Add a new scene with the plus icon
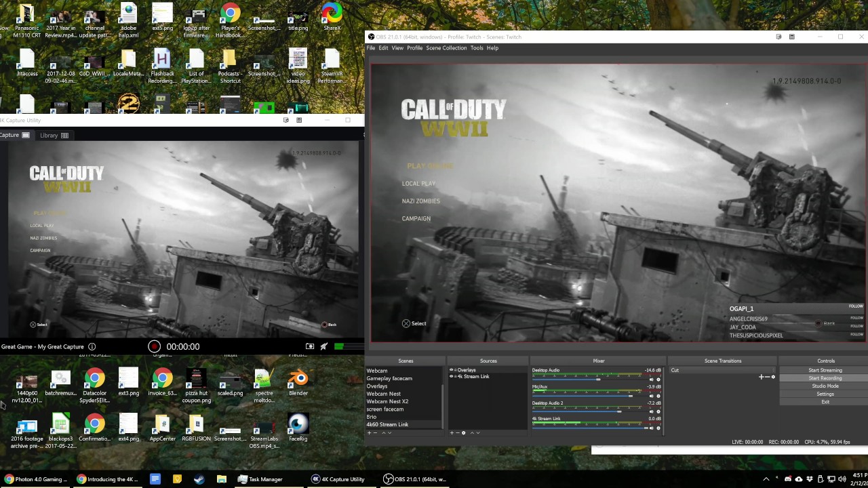 click(370, 433)
